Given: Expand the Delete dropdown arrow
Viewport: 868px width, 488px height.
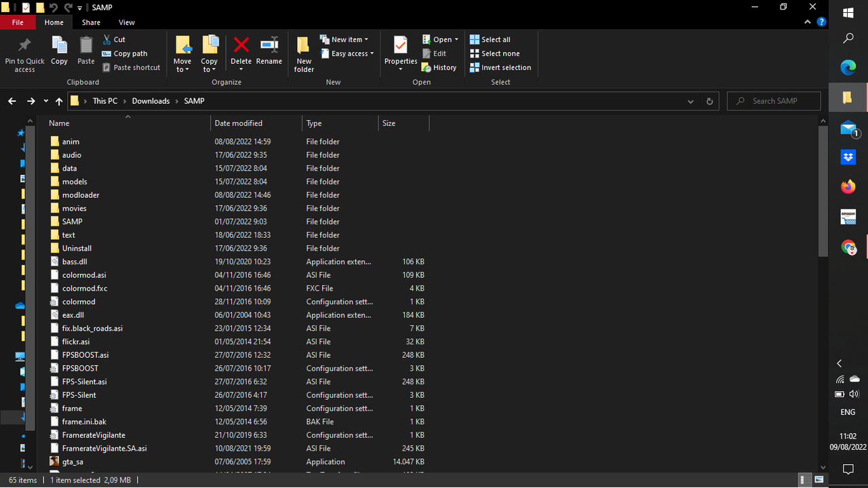Looking at the screenshot, I should point(241,69).
